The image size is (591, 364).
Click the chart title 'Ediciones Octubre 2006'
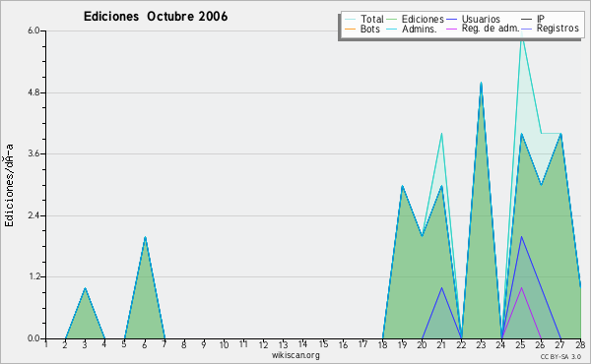point(156,17)
